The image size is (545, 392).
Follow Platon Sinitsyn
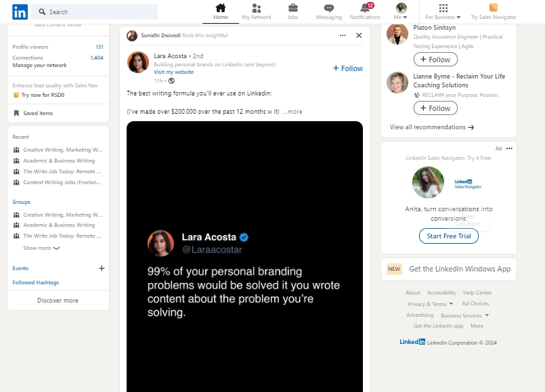click(x=435, y=60)
